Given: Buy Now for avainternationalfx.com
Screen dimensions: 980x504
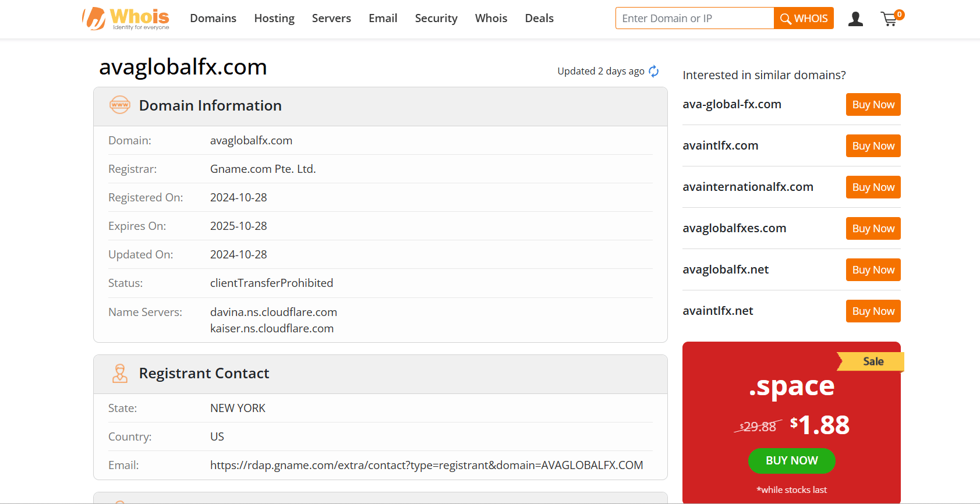Looking at the screenshot, I should [x=873, y=187].
